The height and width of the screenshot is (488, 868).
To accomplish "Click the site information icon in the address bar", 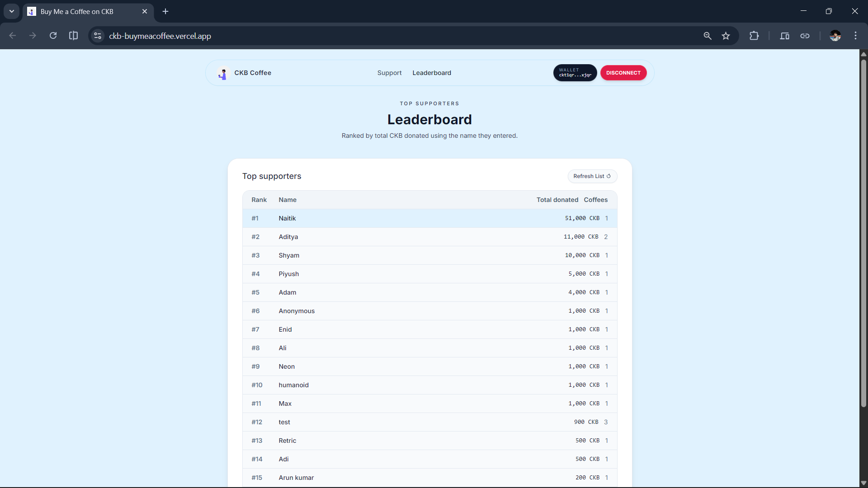I will coord(98,36).
